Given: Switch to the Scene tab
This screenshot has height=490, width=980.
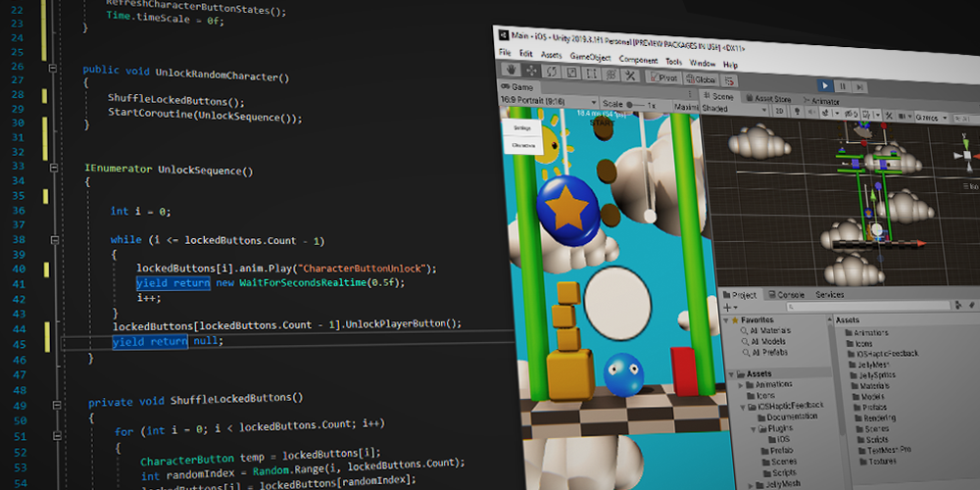Looking at the screenshot, I should coord(719,96).
